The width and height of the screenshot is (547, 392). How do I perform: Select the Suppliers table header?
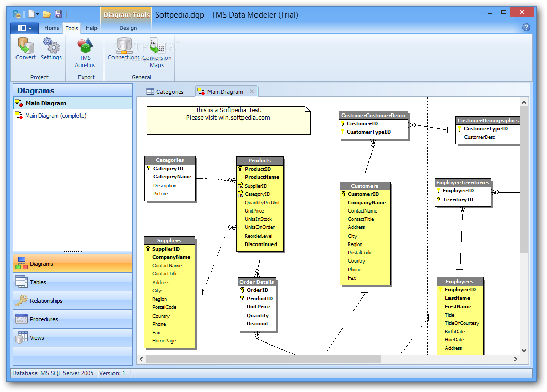[x=169, y=241]
